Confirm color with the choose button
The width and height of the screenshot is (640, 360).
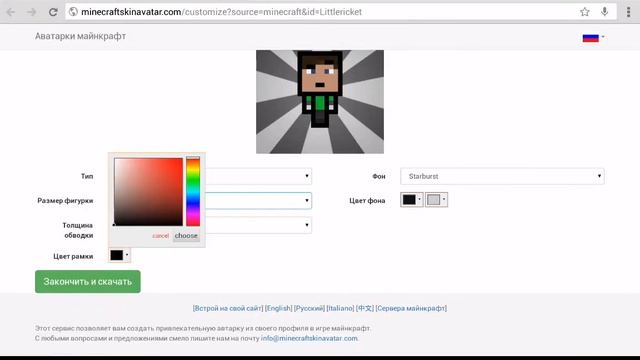(186, 236)
